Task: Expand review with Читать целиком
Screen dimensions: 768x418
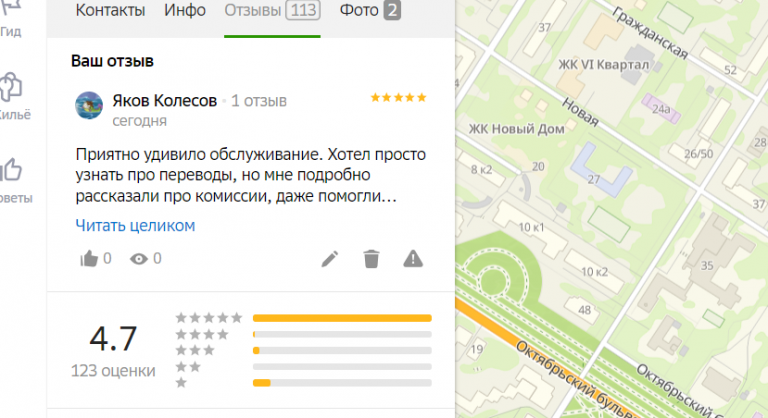Action: [135, 225]
